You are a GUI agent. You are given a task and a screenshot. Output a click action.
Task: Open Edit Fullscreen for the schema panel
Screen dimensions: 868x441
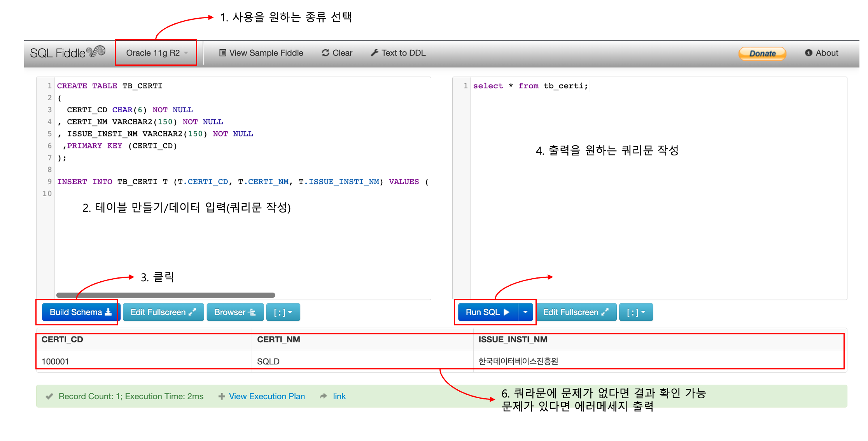pyautogui.click(x=163, y=312)
